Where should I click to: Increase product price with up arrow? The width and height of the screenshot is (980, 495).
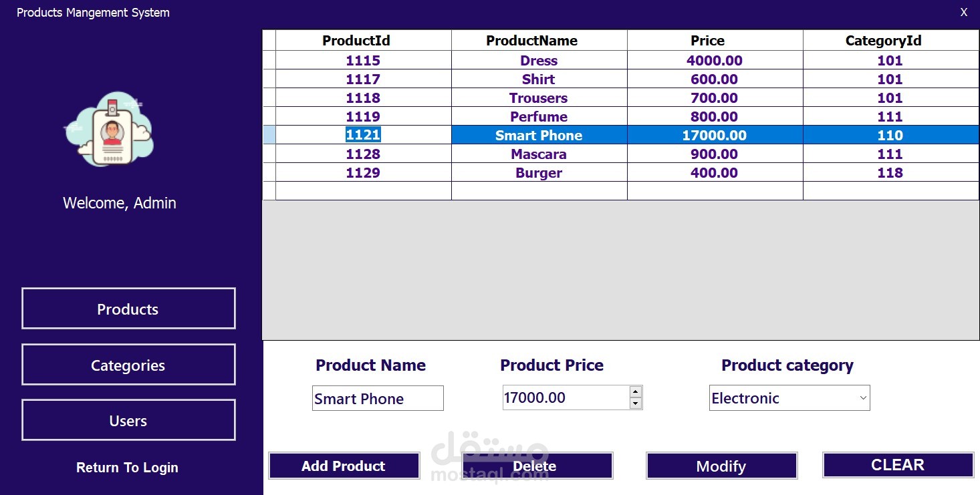[636, 392]
